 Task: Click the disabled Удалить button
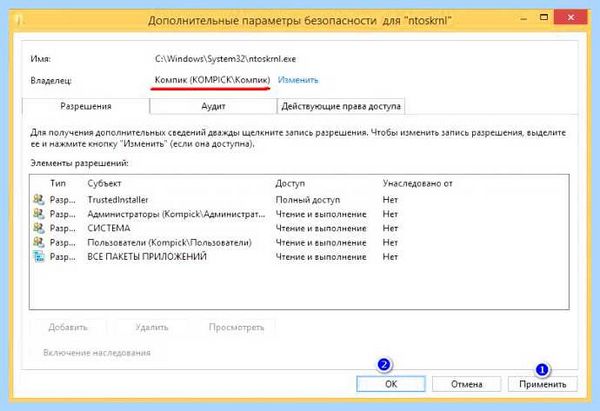pyautogui.click(x=152, y=327)
